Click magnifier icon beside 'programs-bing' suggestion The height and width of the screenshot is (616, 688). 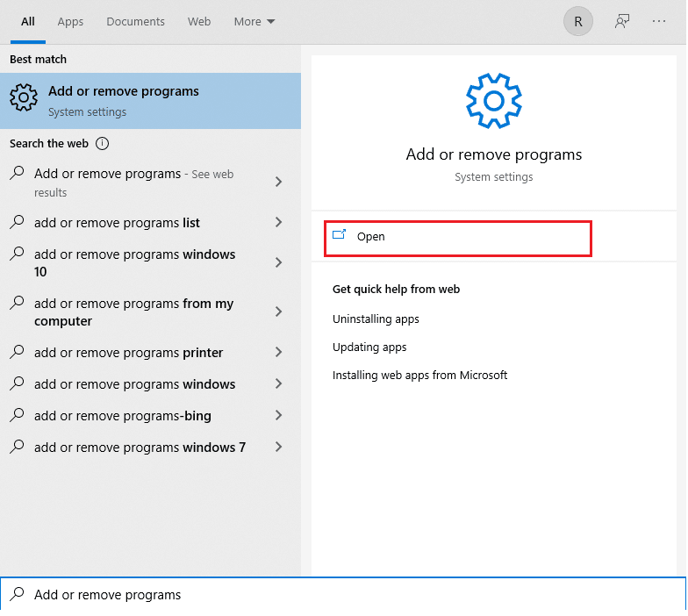pos(17,414)
